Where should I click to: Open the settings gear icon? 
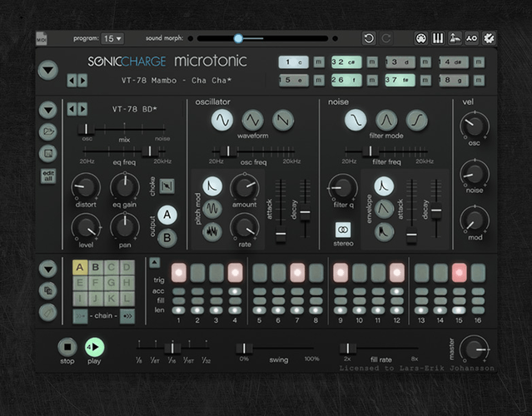click(x=489, y=38)
